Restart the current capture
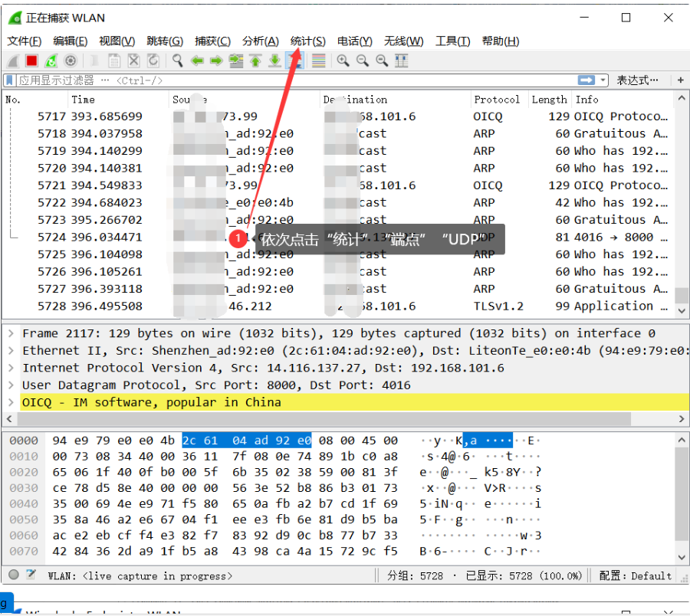690x616 pixels. click(51, 61)
